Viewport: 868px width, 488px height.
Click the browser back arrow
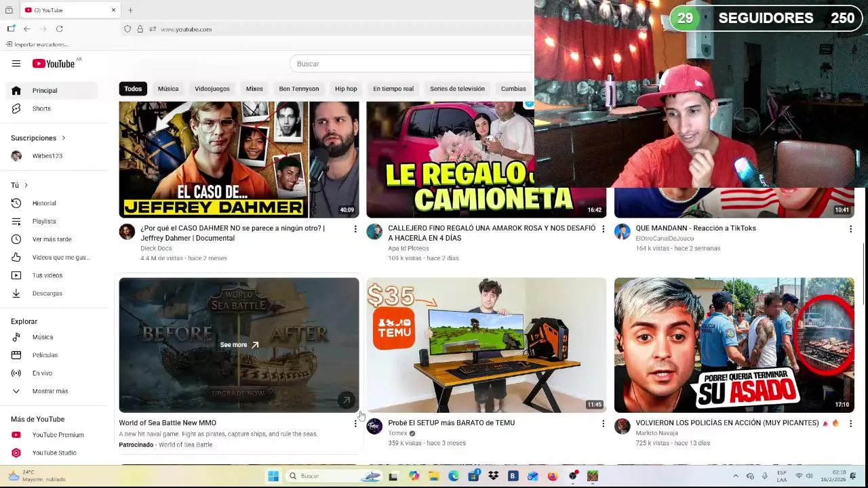point(26,28)
